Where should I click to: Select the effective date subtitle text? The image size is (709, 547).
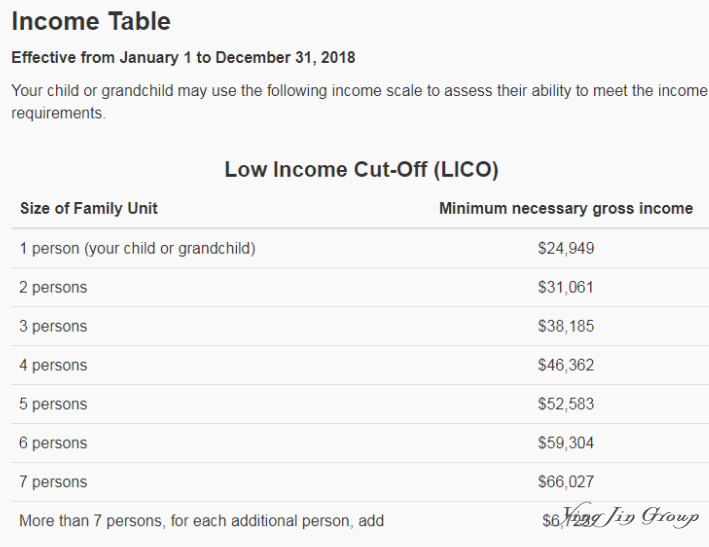click(x=183, y=58)
